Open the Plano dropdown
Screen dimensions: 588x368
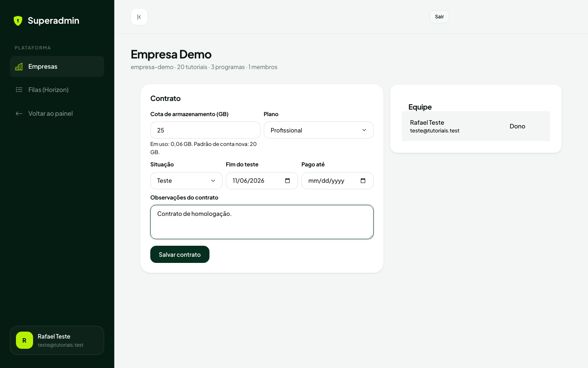[x=318, y=130]
